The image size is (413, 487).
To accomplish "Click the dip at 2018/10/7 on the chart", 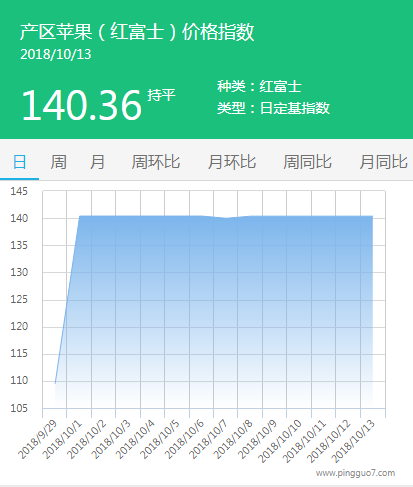I will click(x=226, y=218).
